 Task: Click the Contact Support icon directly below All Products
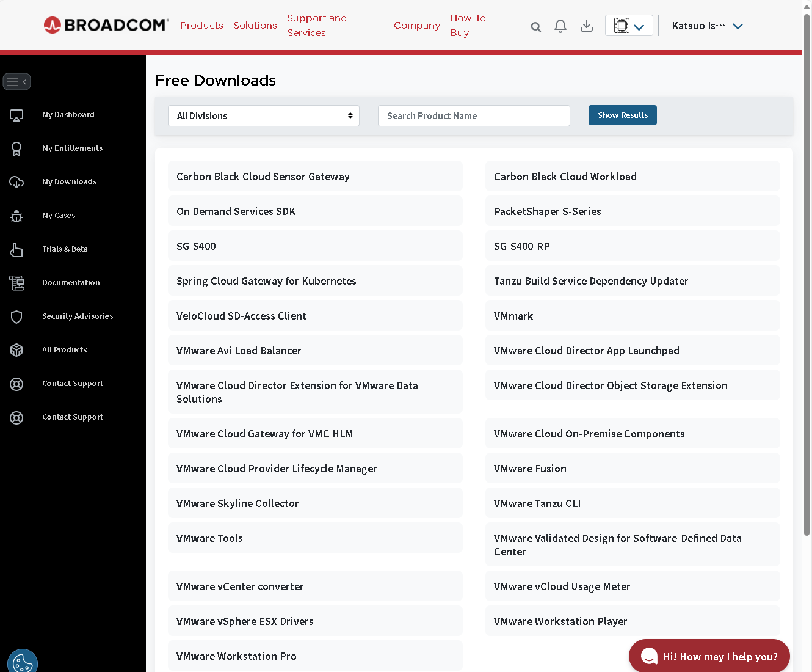pos(16,384)
